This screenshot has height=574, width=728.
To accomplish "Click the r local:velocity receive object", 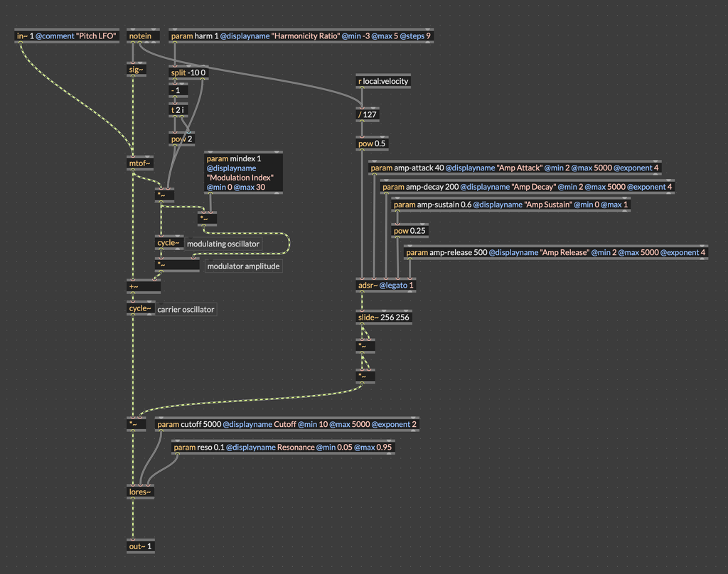I will (x=383, y=81).
